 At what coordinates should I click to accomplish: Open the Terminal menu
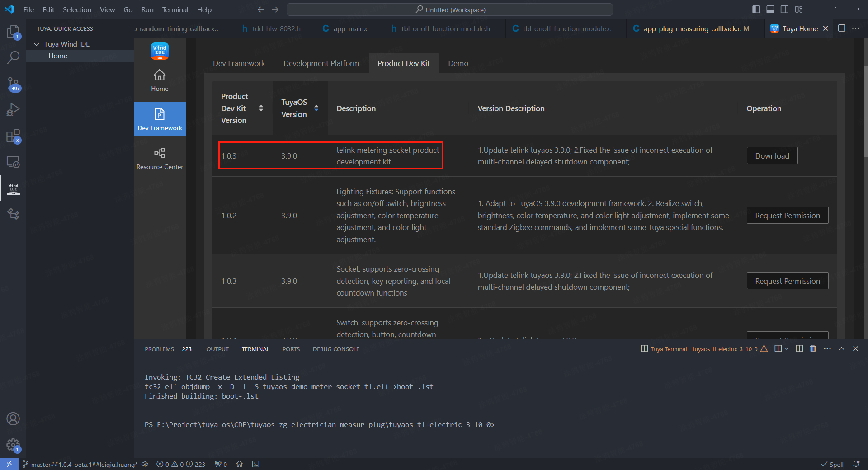pos(175,9)
